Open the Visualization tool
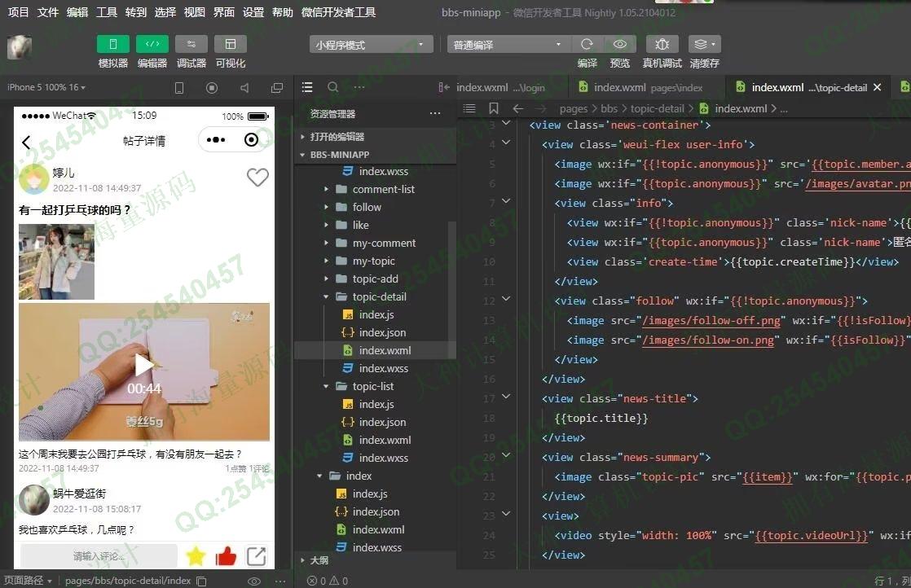 point(231,44)
